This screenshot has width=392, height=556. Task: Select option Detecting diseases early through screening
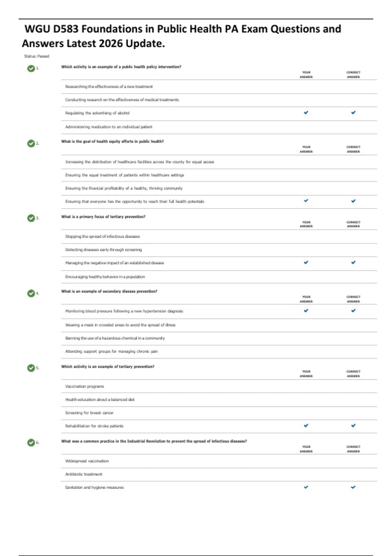tap(104, 250)
